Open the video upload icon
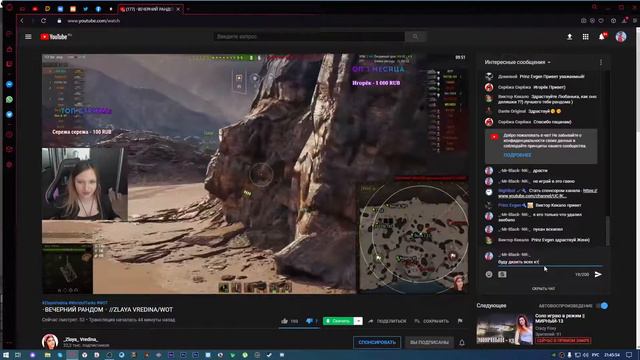Image resolution: width=640 pixels, height=360 pixels. (569, 37)
